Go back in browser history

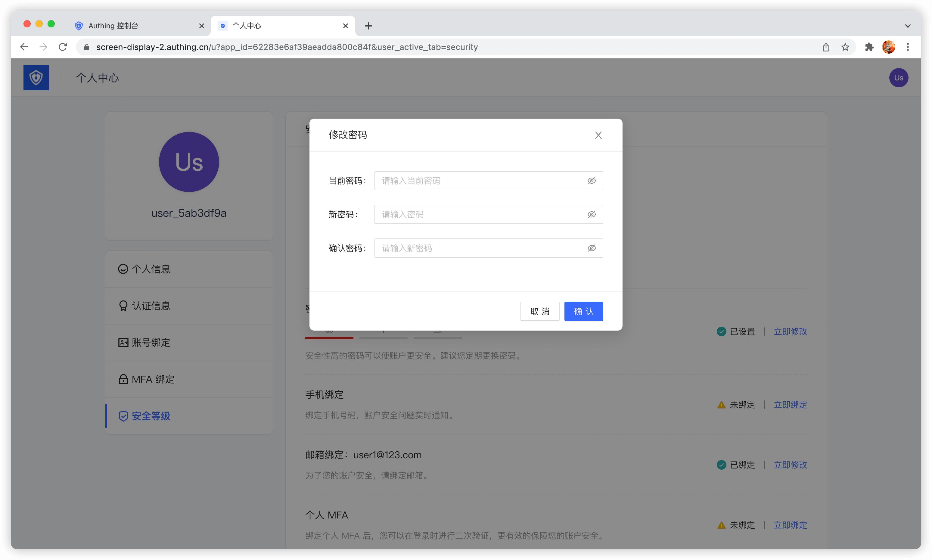tap(24, 47)
